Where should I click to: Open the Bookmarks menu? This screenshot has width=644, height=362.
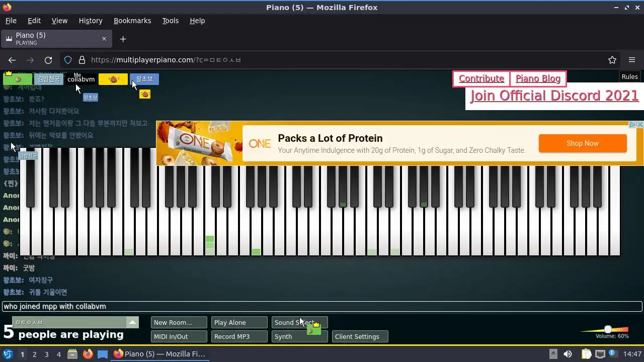tap(132, 21)
